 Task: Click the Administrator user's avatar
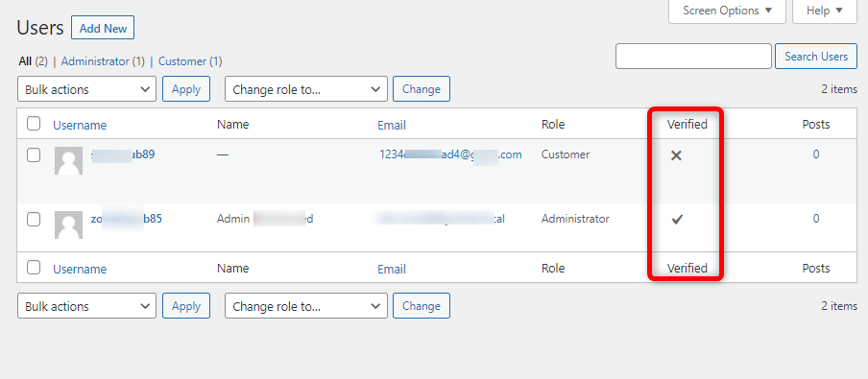(x=68, y=225)
